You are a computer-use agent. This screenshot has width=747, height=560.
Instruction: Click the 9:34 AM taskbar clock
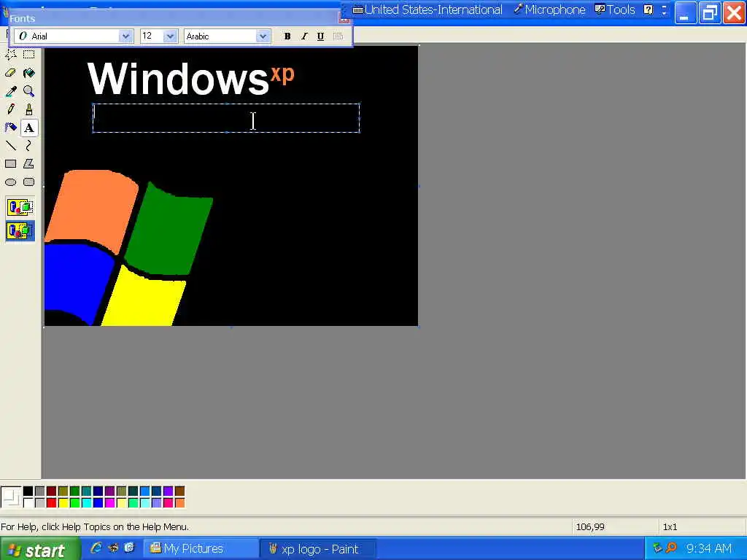click(709, 548)
